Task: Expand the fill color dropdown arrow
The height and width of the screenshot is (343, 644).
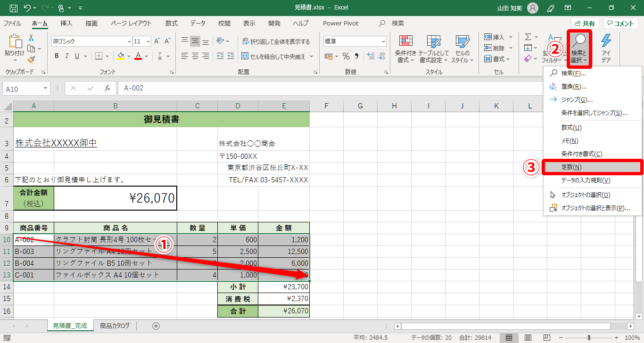Action: (129, 56)
